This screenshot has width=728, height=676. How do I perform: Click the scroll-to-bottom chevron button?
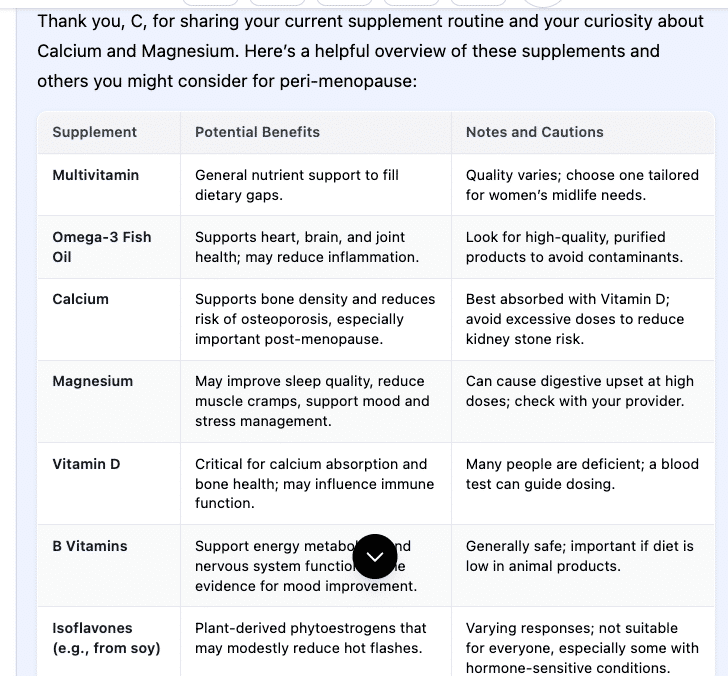pos(375,557)
